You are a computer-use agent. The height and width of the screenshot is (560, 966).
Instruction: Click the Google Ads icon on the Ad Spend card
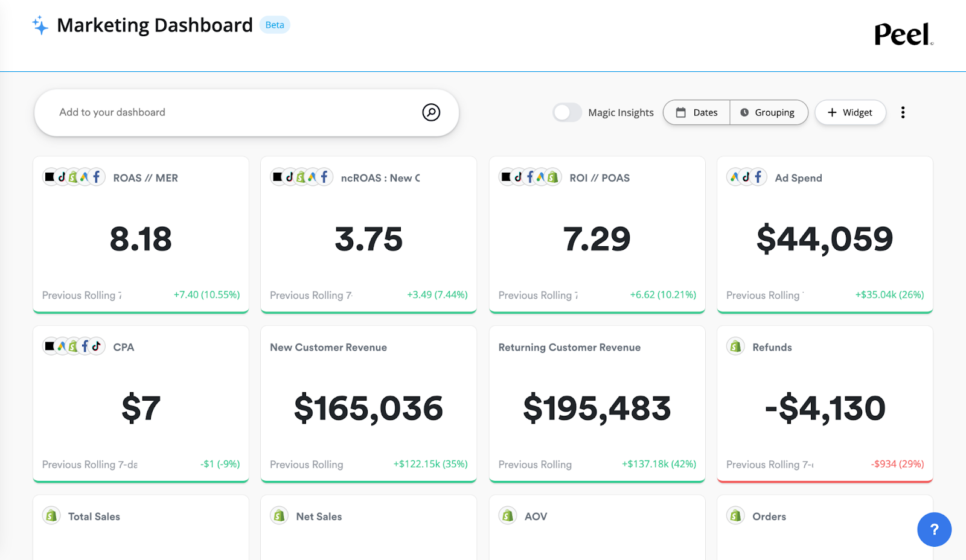point(735,177)
